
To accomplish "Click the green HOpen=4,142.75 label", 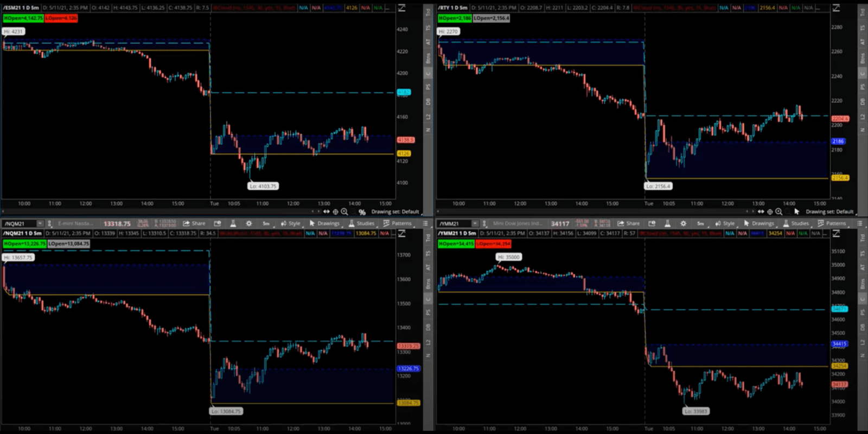I will 23,18.
